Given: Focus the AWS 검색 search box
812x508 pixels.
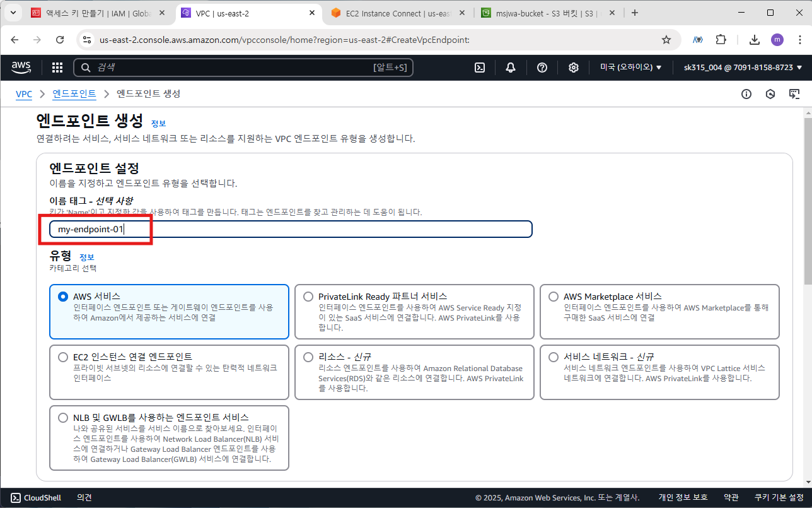Looking at the screenshot, I should [243, 68].
